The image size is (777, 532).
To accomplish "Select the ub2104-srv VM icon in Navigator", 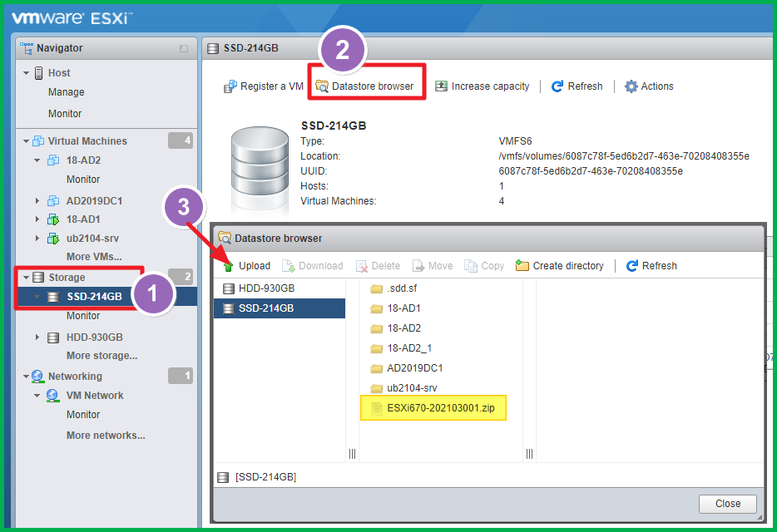I will pyautogui.click(x=53, y=239).
